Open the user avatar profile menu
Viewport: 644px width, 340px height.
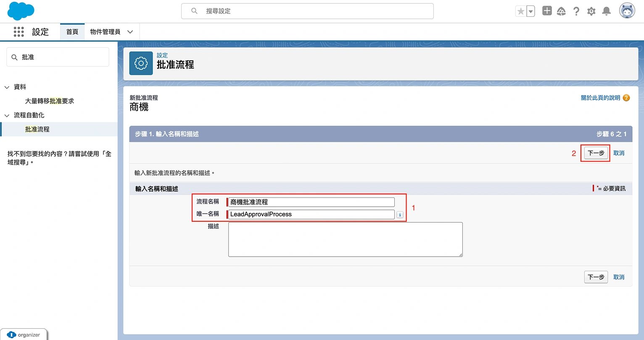click(x=627, y=11)
